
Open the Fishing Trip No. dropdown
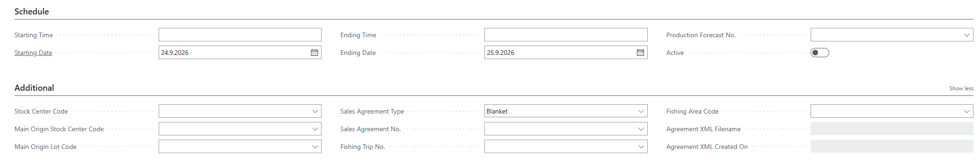point(641,147)
